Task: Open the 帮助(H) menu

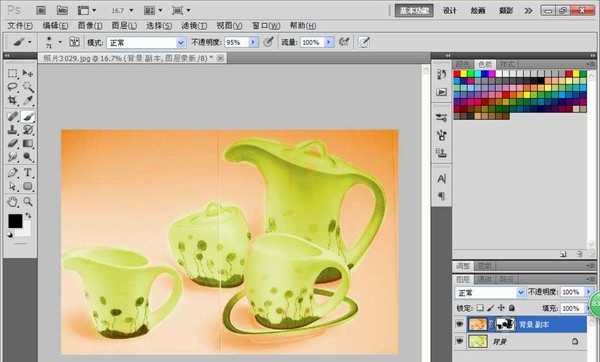Action: [x=303, y=26]
